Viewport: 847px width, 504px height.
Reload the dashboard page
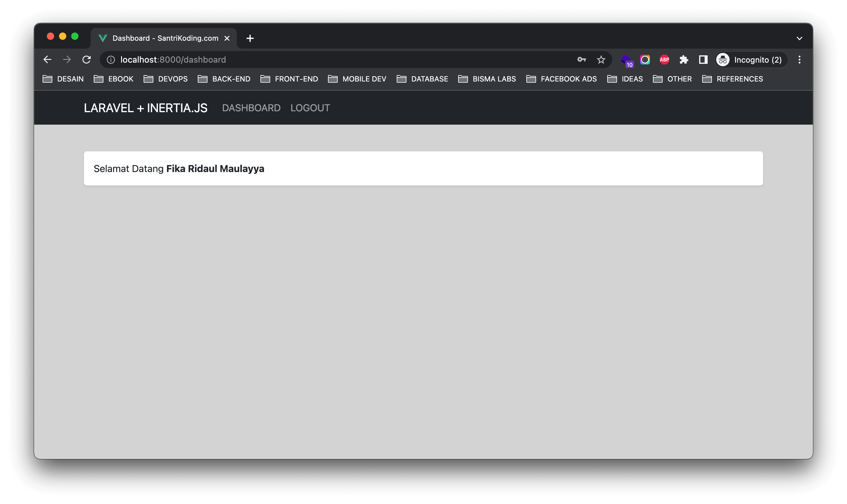[x=87, y=60]
